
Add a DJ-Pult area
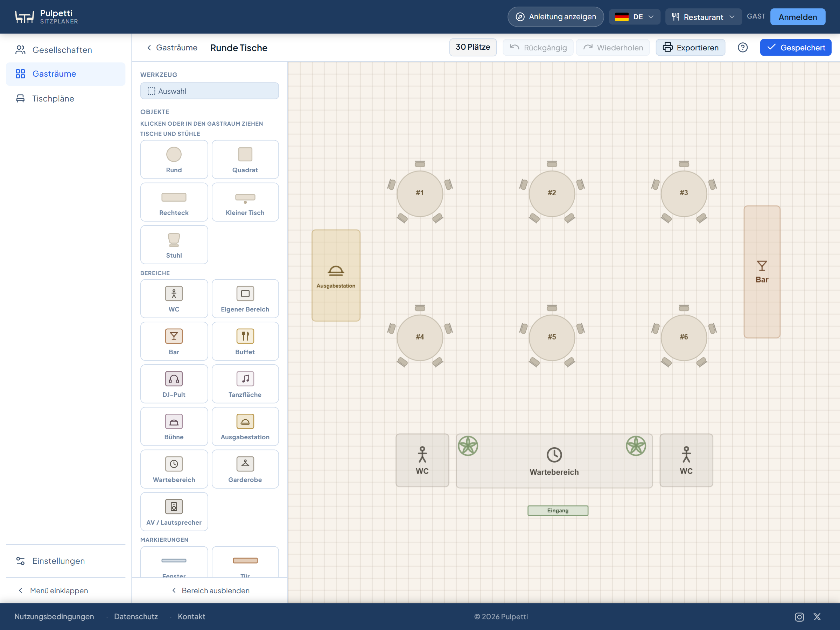pos(174,384)
